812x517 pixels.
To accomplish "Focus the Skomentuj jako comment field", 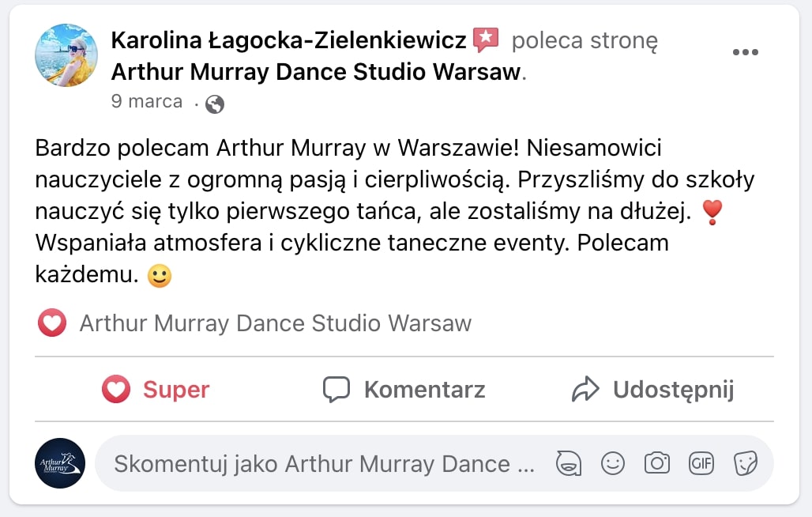I will [x=324, y=464].
